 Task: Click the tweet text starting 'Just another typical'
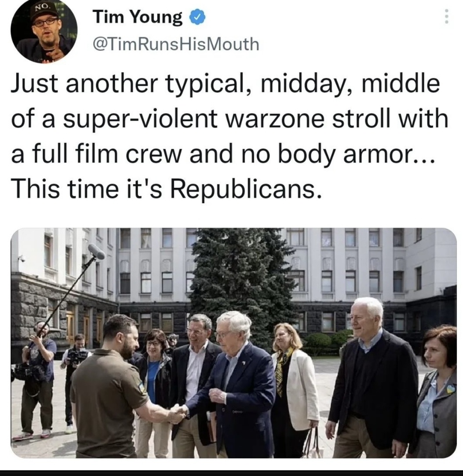coord(230,136)
